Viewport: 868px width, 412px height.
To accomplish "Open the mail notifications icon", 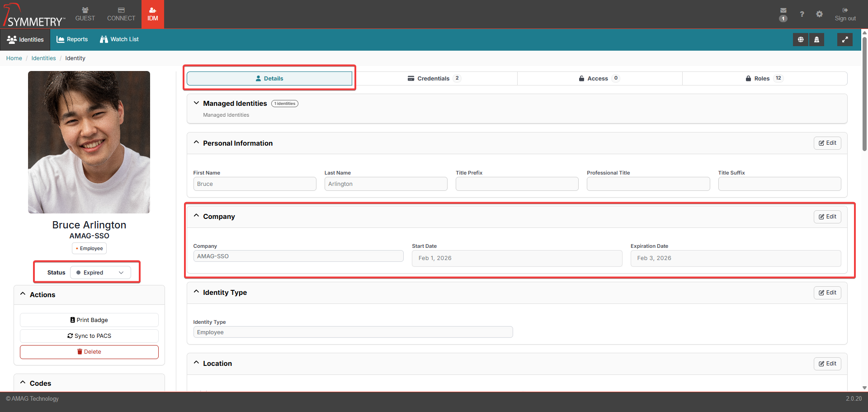I will click(783, 11).
